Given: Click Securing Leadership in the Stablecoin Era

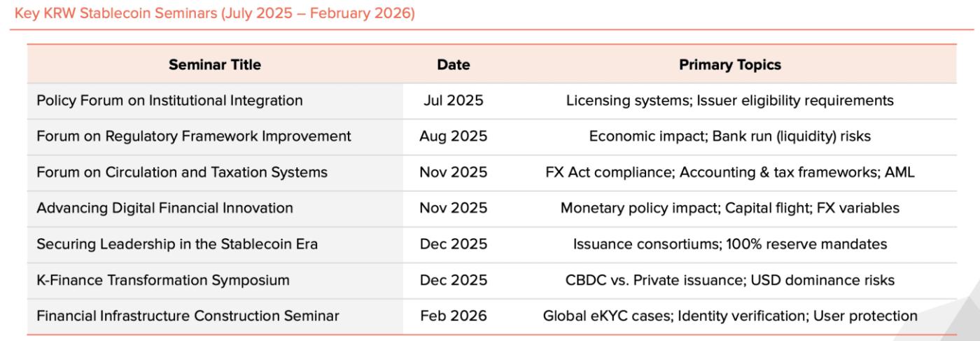Looking at the screenshot, I should (x=177, y=244).
